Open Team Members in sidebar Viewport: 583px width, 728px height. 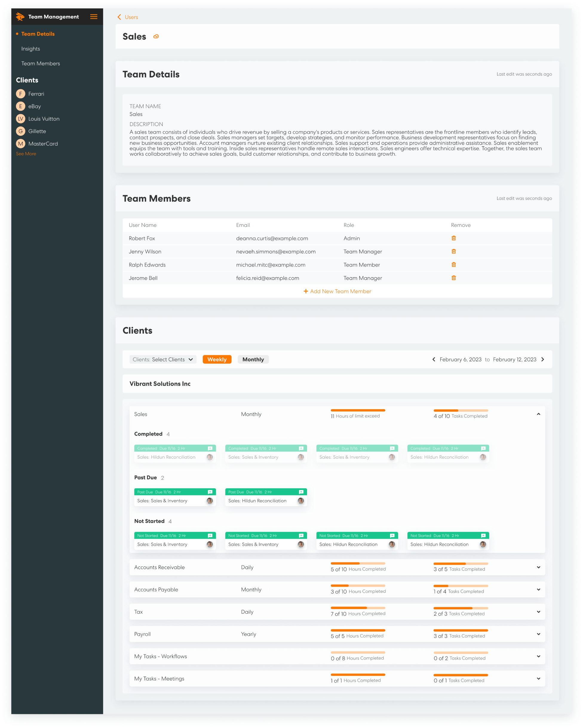[41, 63]
